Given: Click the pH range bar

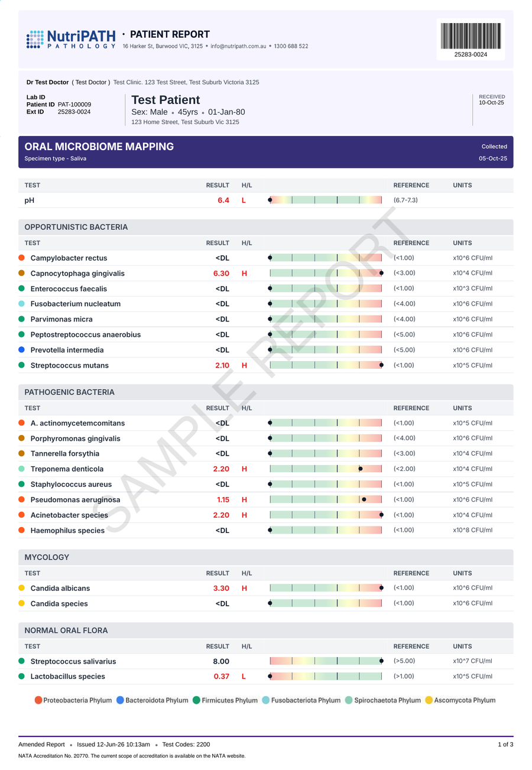Looking at the screenshot, I should tap(326, 200).
